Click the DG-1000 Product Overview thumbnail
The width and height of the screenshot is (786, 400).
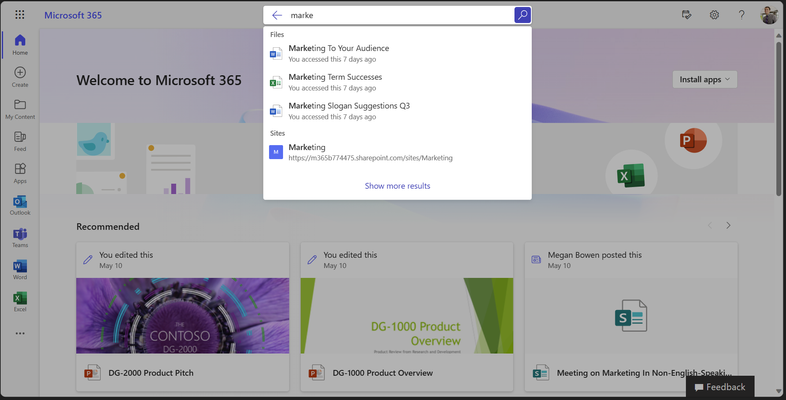click(407, 316)
